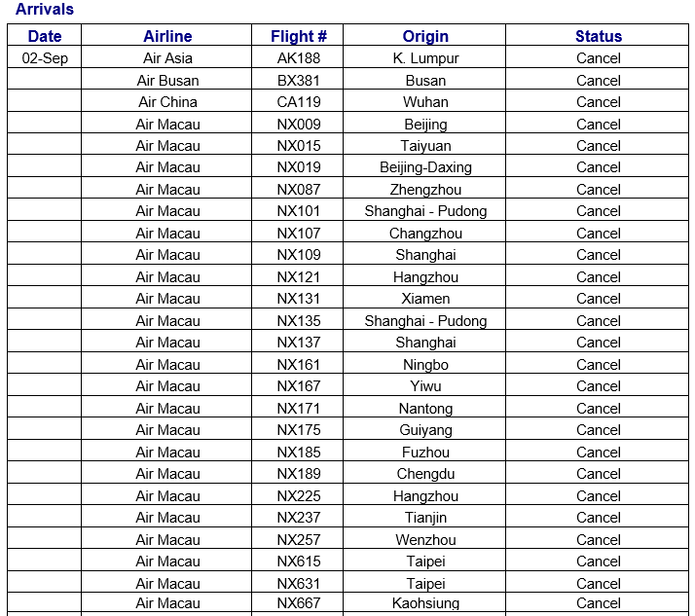The height and width of the screenshot is (616, 695).
Task: Select the Zhengzhou origin cell
Action: [425, 190]
